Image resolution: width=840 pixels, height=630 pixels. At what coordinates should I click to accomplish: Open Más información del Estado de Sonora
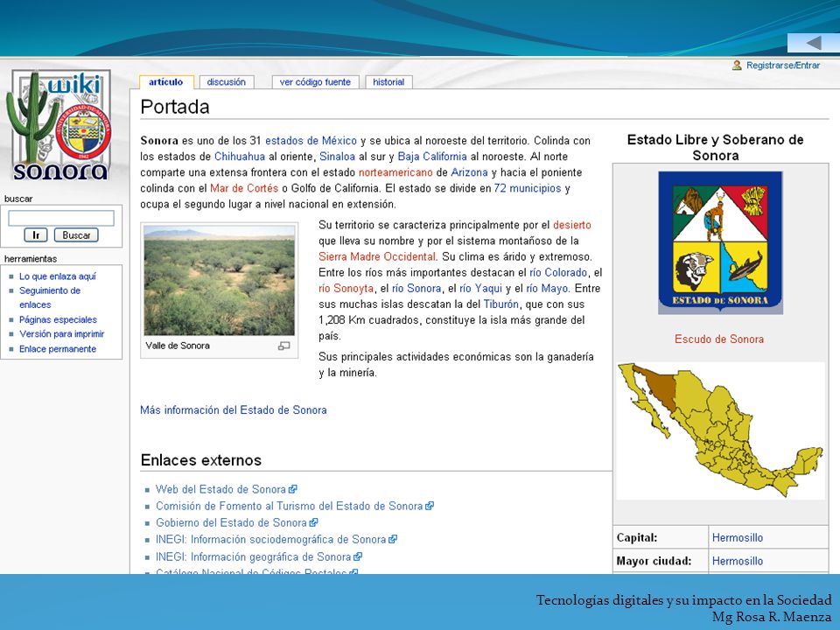click(x=233, y=410)
